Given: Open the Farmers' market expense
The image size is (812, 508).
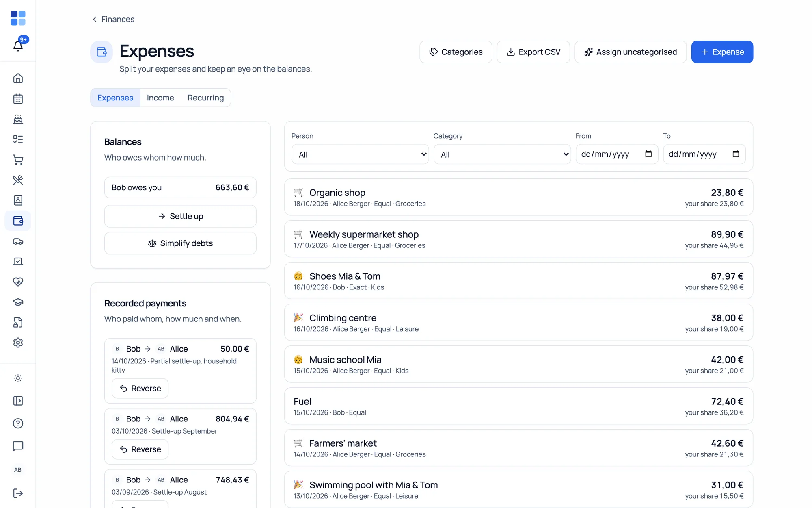Looking at the screenshot, I should 519,448.
